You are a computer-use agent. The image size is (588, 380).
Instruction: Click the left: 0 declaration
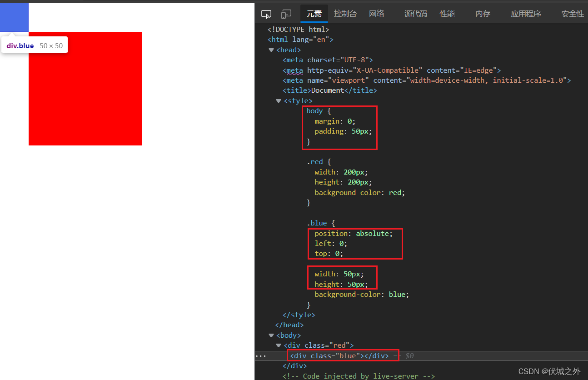tap(331, 244)
